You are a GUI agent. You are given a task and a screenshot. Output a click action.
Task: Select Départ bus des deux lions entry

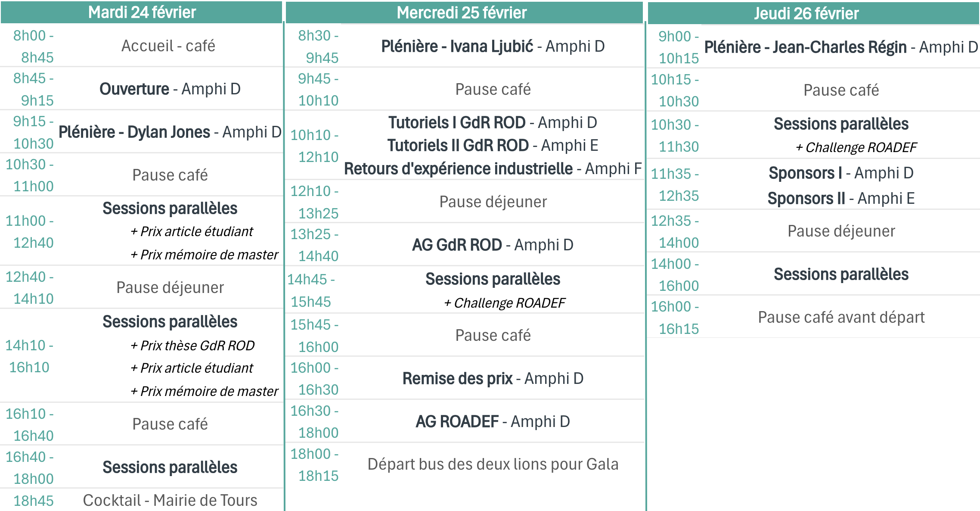(x=493, y=464)
